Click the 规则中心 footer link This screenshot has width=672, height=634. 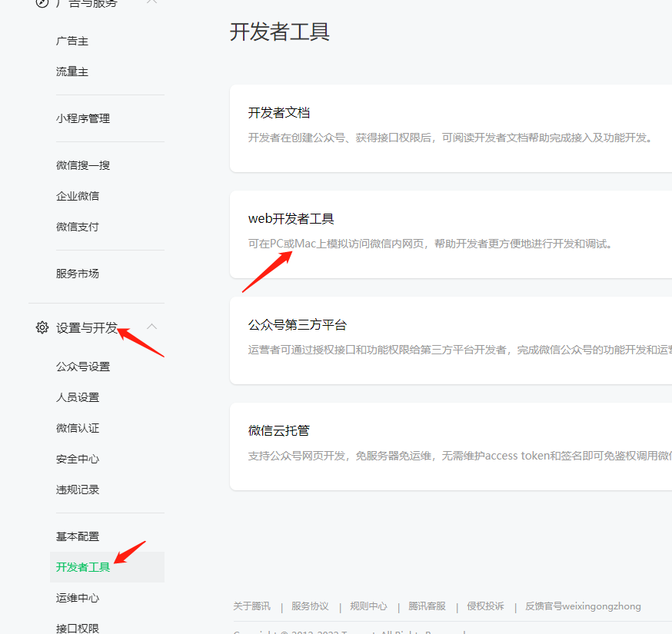pyautogui.click(x=368, y=606)
